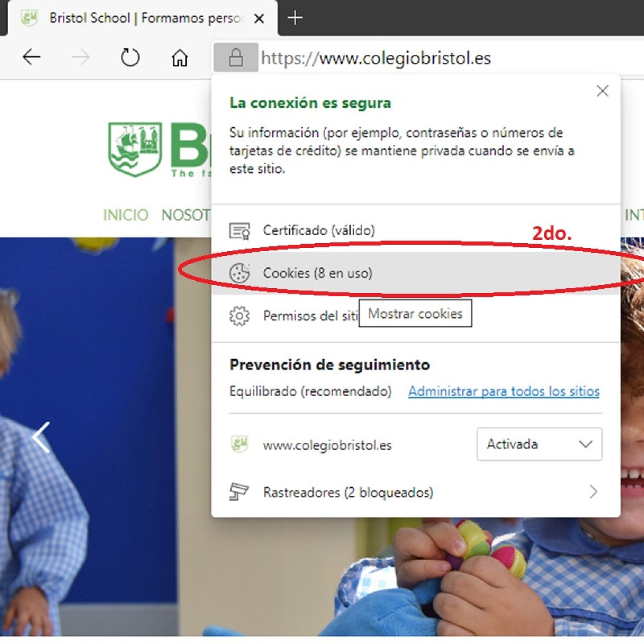Close the Bristol School tab
Viewport: 644px width, 644px height.
[259, 19]
